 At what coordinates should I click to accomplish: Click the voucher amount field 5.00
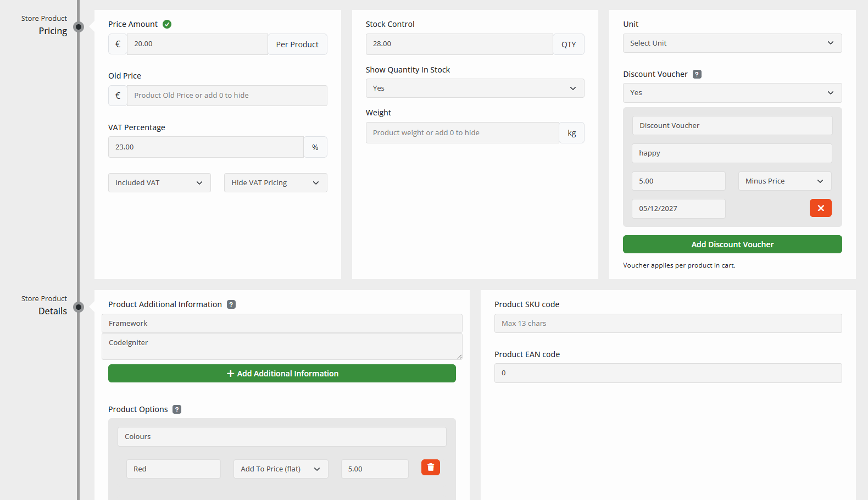click(678, 181)
